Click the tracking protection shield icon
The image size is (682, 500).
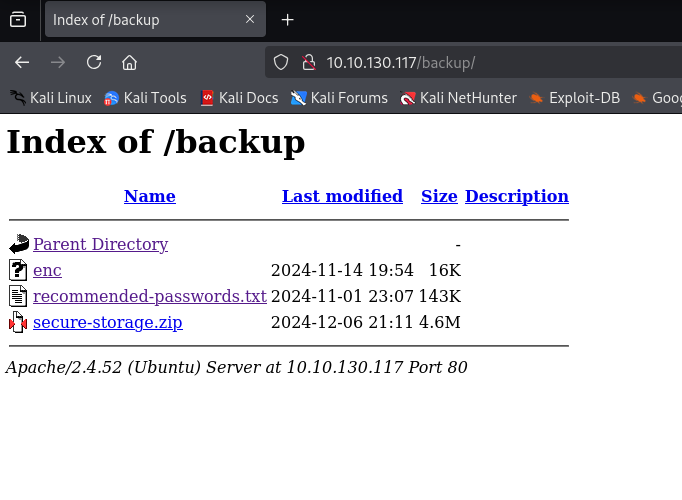(x=281, y=63)
